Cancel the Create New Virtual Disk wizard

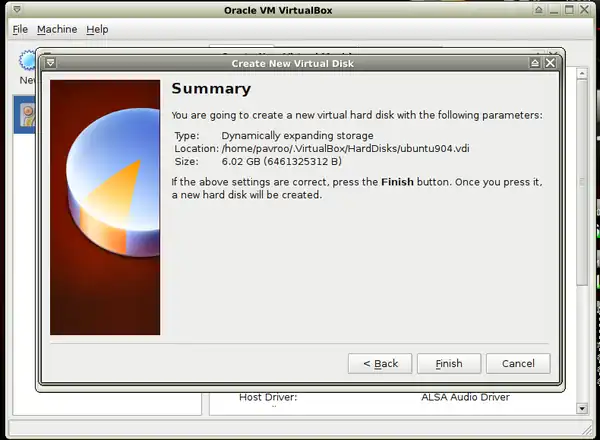point(518,363)
